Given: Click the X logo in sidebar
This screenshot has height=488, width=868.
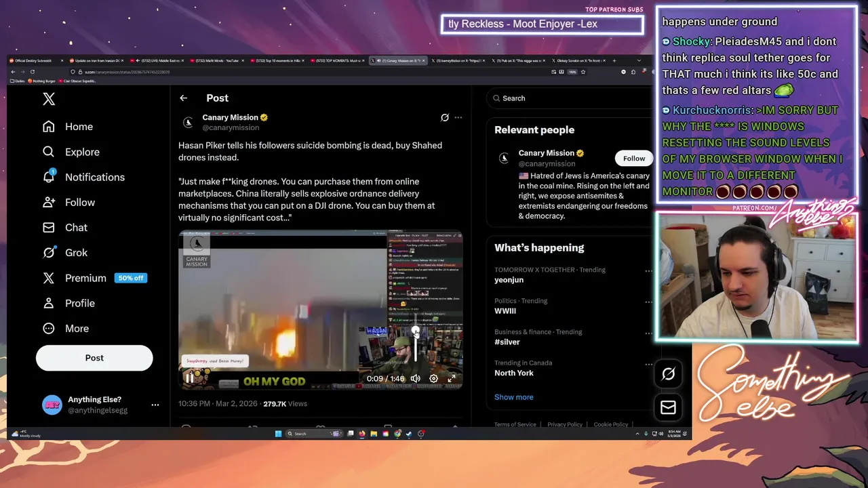Looking at the screenshot, I should click(x=49, y=99).
